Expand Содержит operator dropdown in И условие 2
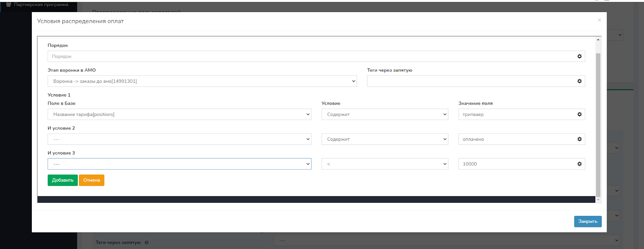Viewport: 644px width, 249px height. point(384,139)
